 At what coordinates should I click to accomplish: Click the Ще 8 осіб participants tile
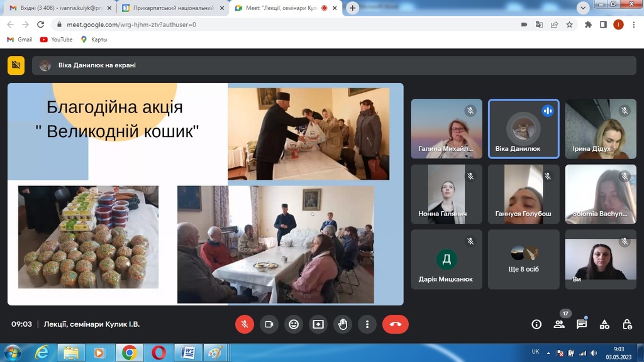(x=523, y=259)
